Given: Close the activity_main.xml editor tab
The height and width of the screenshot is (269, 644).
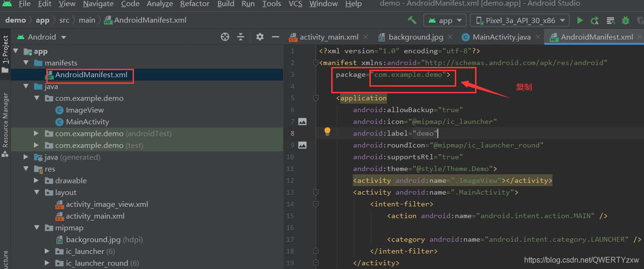Looking at the screenshot, I should 366,37.
